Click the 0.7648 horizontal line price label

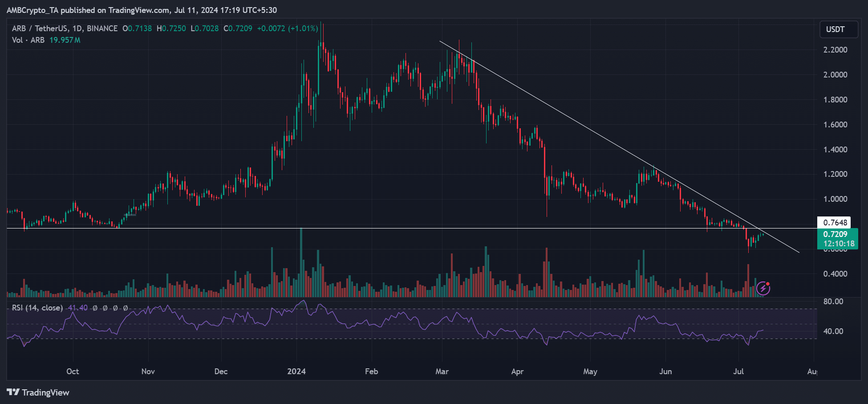(834, 222)
